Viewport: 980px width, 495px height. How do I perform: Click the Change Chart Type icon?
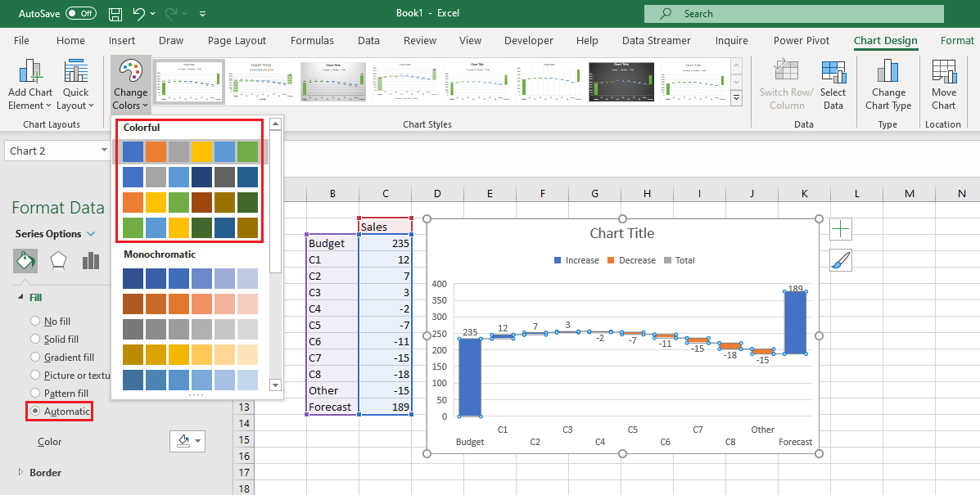[888, 84]
